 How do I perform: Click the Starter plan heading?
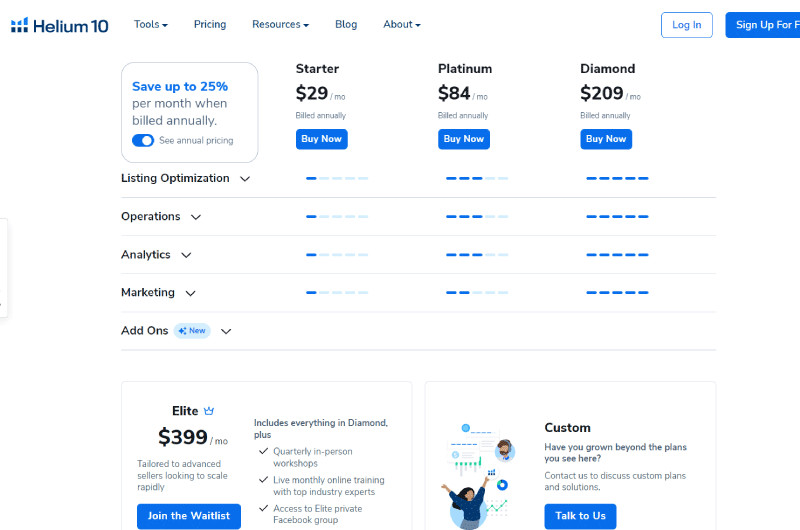click(x=317, y=68)
